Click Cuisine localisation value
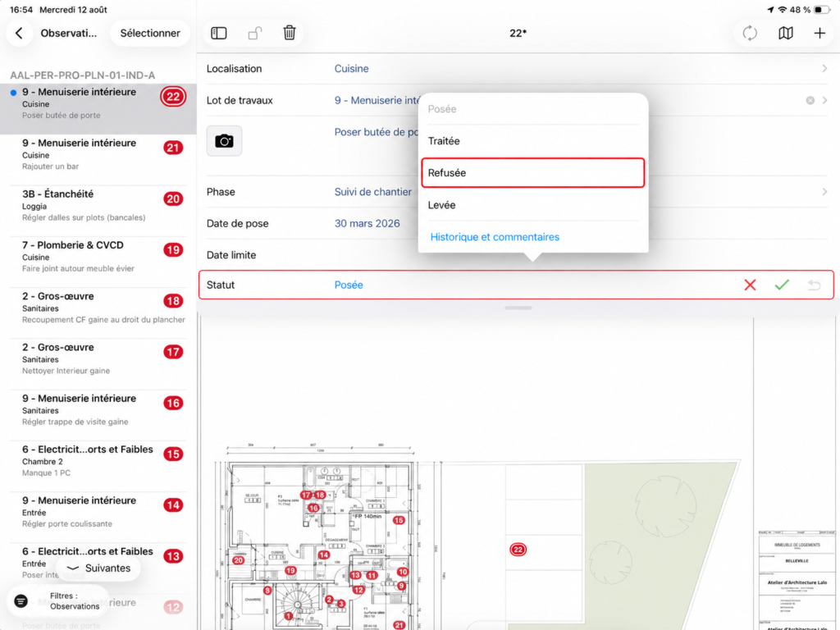This screenshot has height=630, width=840. pos(351,69)
